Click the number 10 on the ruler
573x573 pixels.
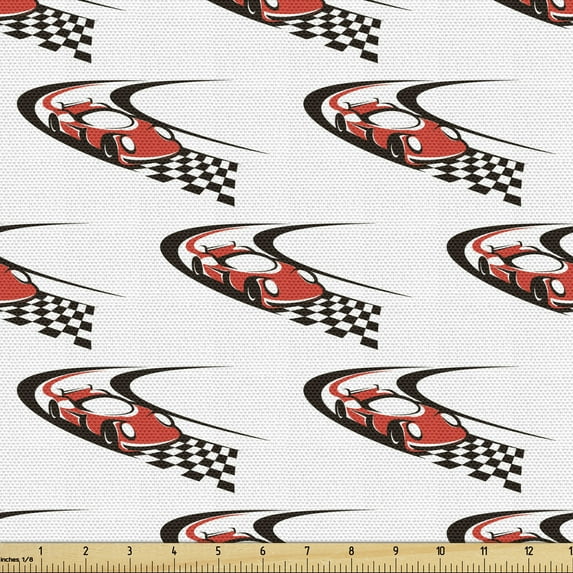pos(440,551)
